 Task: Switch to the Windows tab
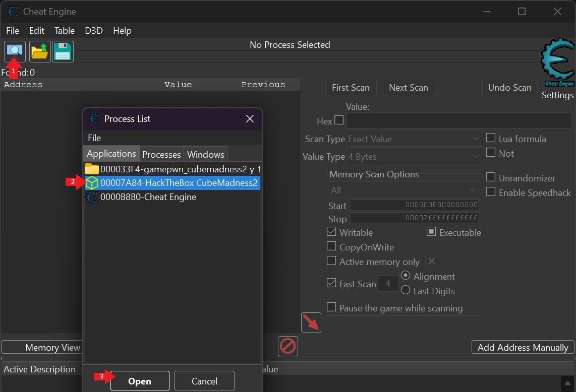[x=206, y=155]
